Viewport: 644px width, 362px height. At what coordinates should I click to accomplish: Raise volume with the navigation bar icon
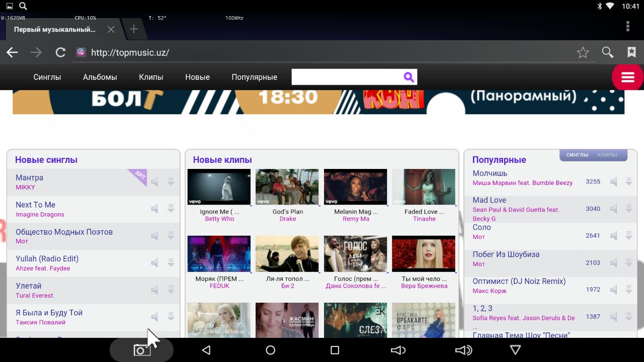tap(463, 350)
